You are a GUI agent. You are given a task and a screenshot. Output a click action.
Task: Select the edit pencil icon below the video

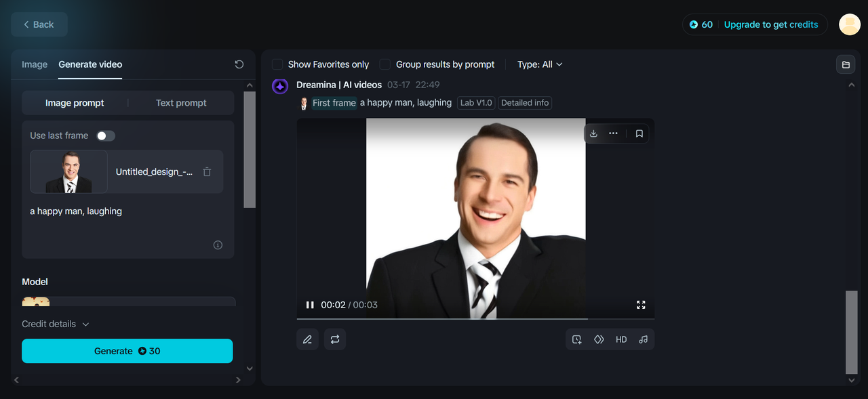coord(307,339)
